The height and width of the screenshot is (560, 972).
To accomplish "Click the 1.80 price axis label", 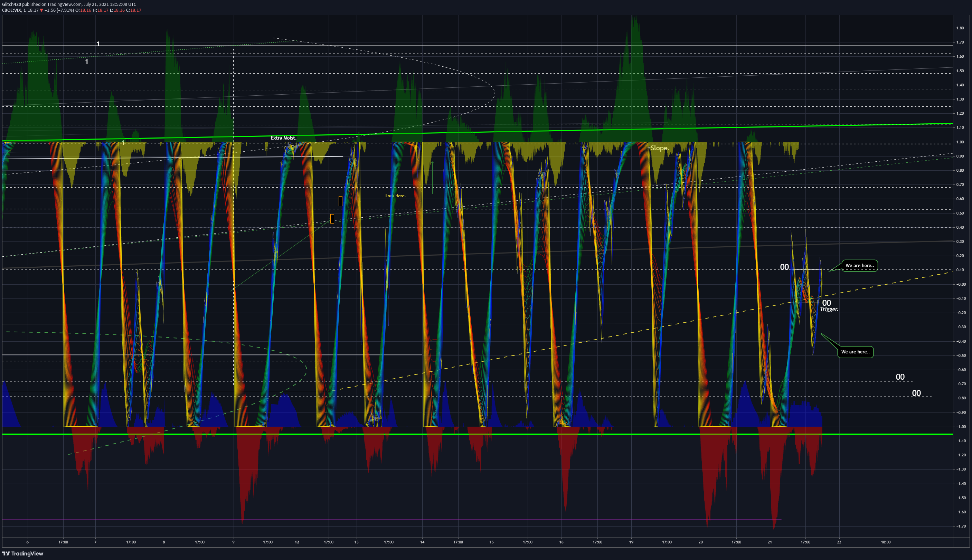I will coord(960,28).
